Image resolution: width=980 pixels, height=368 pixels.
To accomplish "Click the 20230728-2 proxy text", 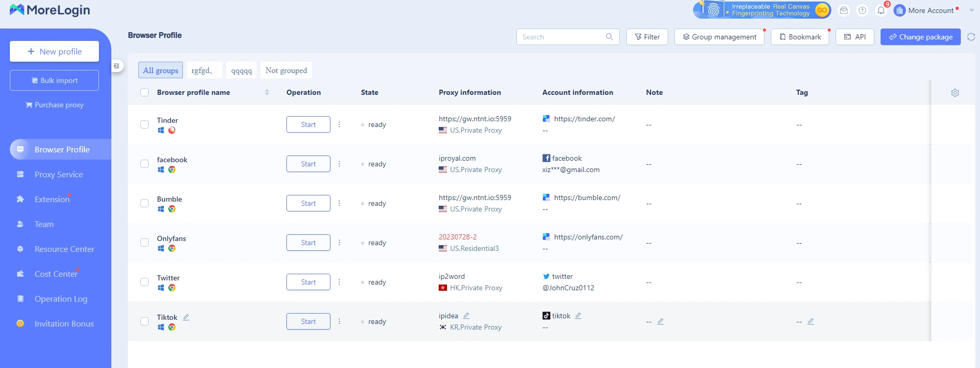I will (x=457, y=237).
